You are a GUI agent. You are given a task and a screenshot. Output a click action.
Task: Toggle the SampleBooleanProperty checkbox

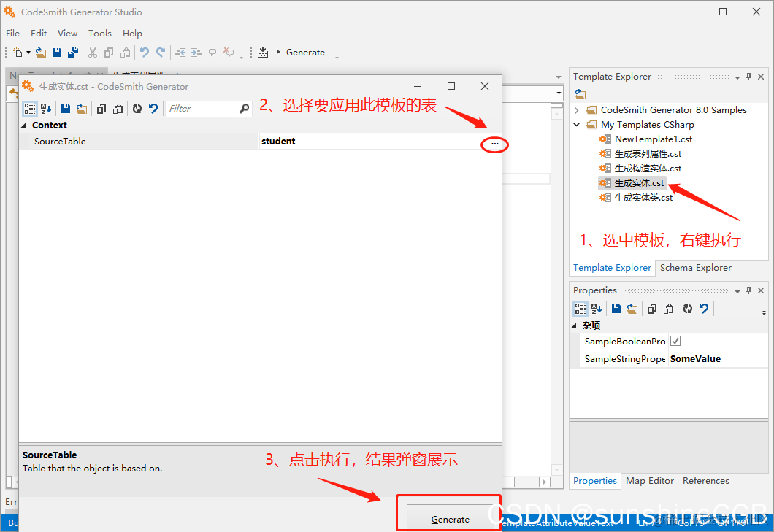point(675,341)
